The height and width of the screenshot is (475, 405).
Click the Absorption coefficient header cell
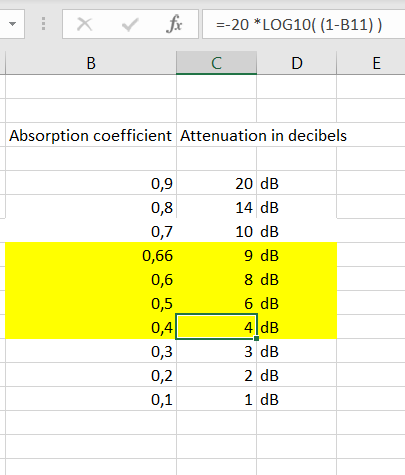pyautogui.click(x=91, y=135)
